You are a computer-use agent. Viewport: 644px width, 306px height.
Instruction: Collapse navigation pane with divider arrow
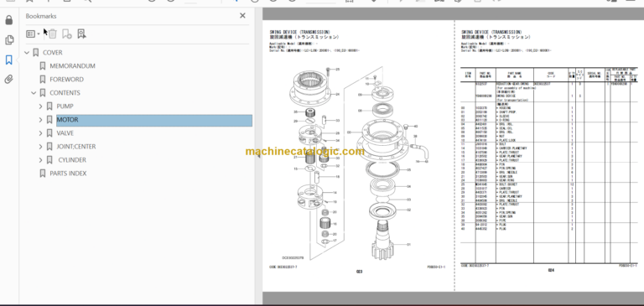[x=259, y=156]
